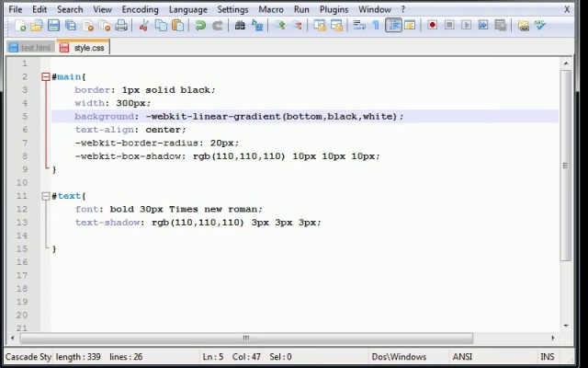This screenshot has width=588, height=368.
Task: Click the text-shadow property line
Action: pos(198,223)
